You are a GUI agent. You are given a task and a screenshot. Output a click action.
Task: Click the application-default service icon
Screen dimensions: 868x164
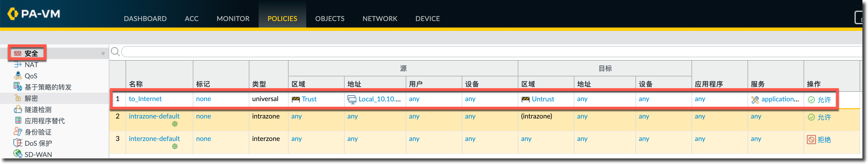click(x=755, y=99)
